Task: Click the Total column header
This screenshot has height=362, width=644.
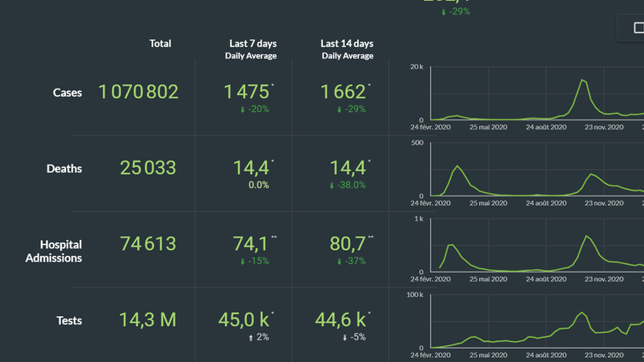Action: click(x=160, y=43)
